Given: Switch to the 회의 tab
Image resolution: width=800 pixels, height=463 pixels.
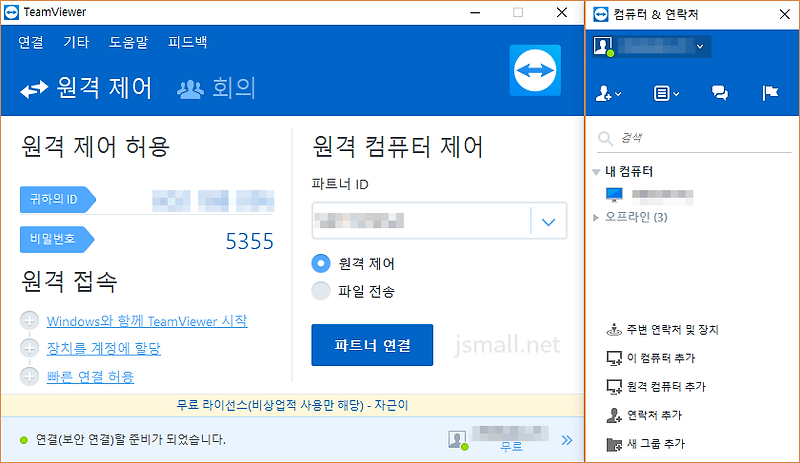Looking at the screenshot, I should point(216,88).
